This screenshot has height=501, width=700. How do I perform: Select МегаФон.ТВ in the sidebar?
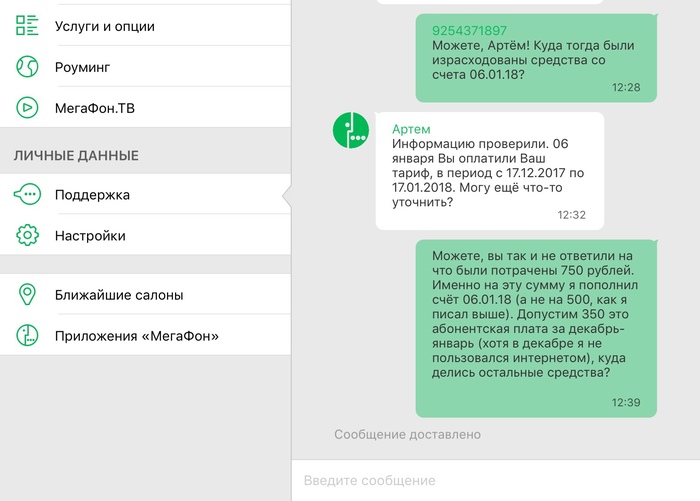[x=94, y=107]
